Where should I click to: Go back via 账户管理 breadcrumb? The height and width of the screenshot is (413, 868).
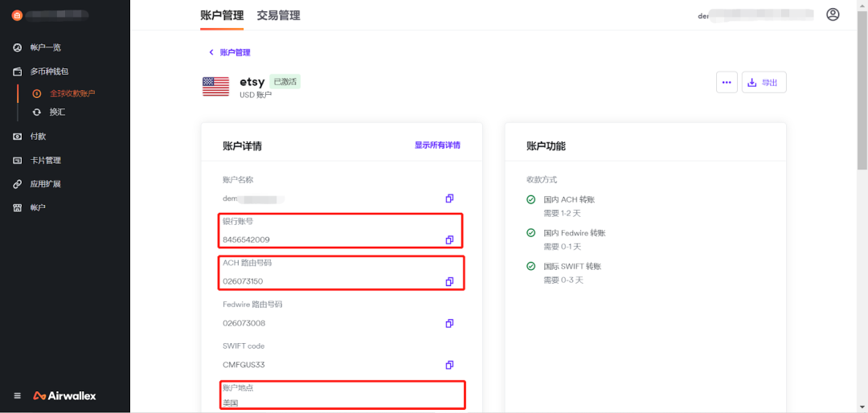tap(234, 52)
